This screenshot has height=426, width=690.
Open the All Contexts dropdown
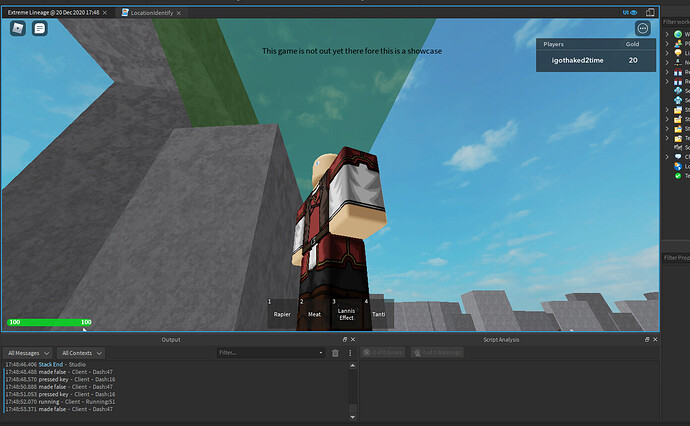tap(81, 353)
